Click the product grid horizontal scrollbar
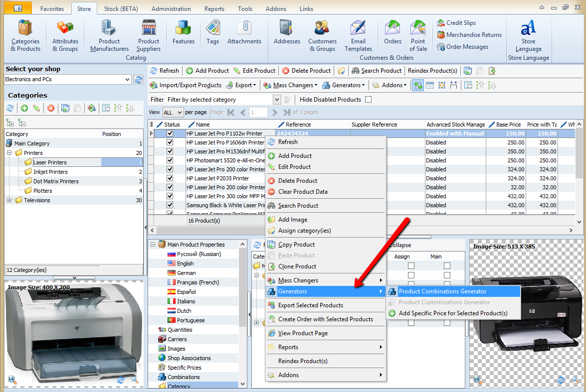The image size is (586, 392). pyautogui.click(x=362, y=230)
